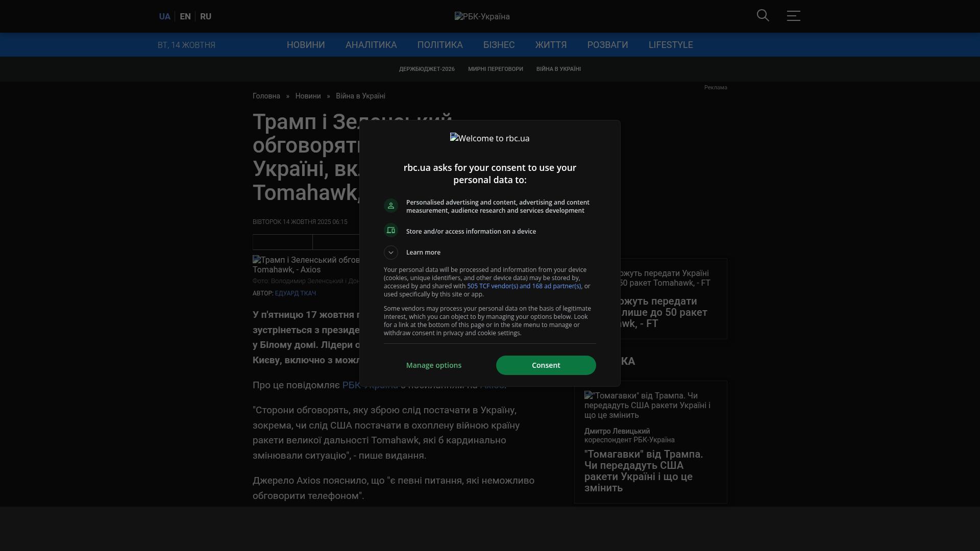Screen dimensions: 980x551
Task: Open the "Томагавки" від Трампа article thumbnail
Action: tap(647, 405)
